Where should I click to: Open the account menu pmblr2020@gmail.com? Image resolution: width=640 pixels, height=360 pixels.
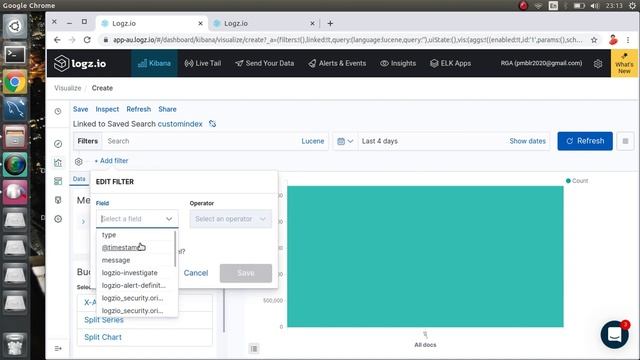coord(541,63)
